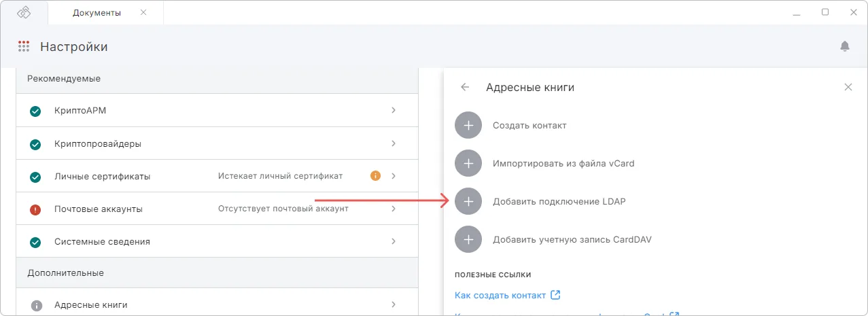Click external link icon after Как создать контакт

(555, 295)
